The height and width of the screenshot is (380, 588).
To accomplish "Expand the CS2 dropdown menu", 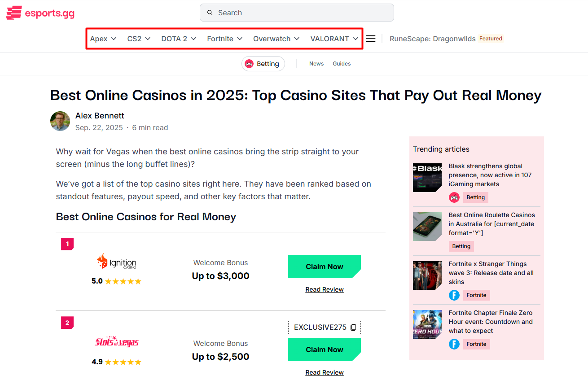I will tap(139, 39).
